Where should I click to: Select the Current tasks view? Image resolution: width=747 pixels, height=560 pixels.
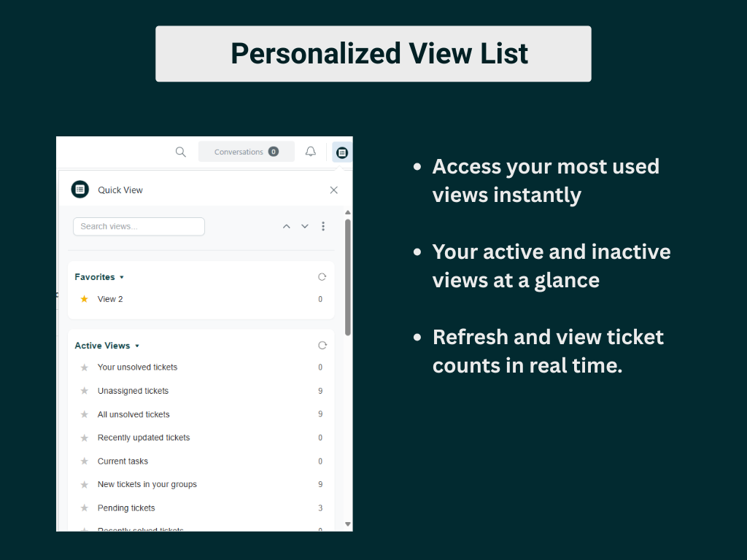[x=123, y=461]
